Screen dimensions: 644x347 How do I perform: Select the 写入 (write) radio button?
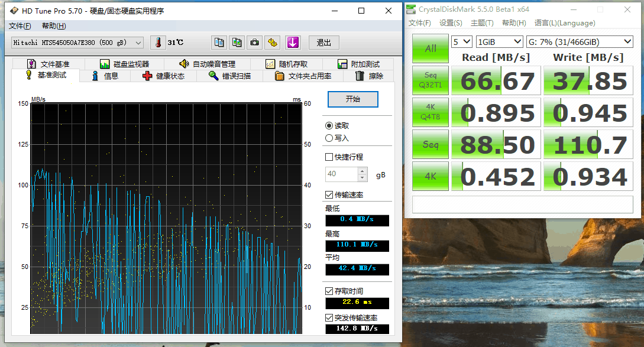tap(329, 138)
